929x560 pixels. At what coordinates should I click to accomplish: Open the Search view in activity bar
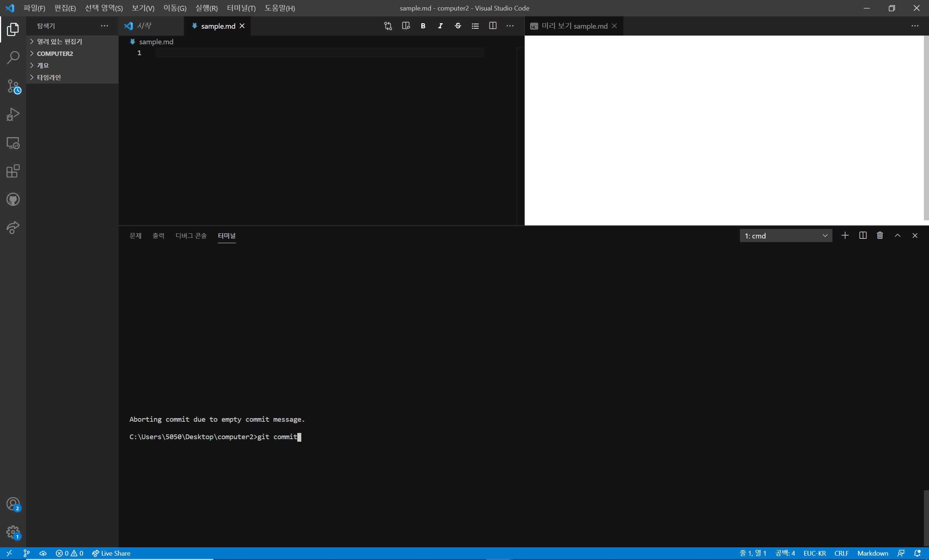[13, 58]
